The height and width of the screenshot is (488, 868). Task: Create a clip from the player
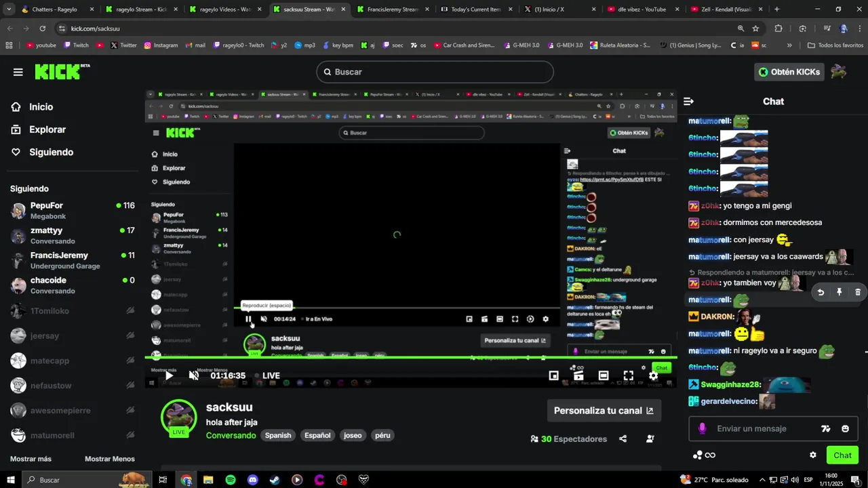[578, 375]
